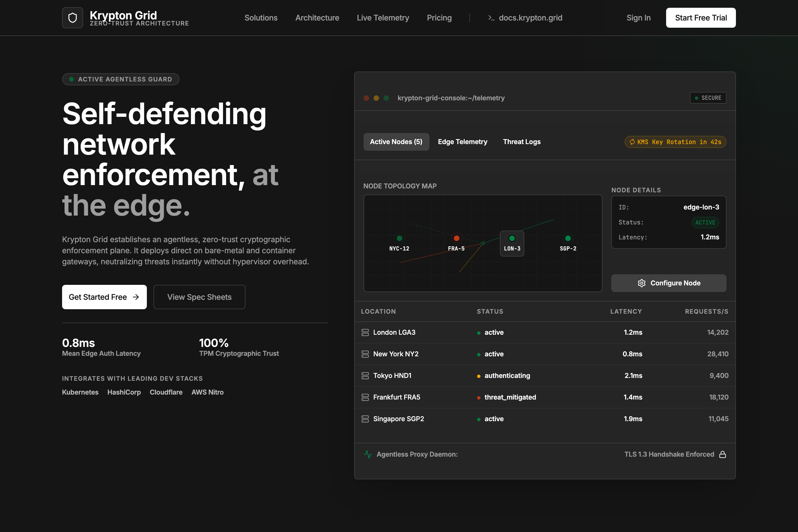Click the LATENCY column header
798x532 pixels.
(x=626, y=311)
